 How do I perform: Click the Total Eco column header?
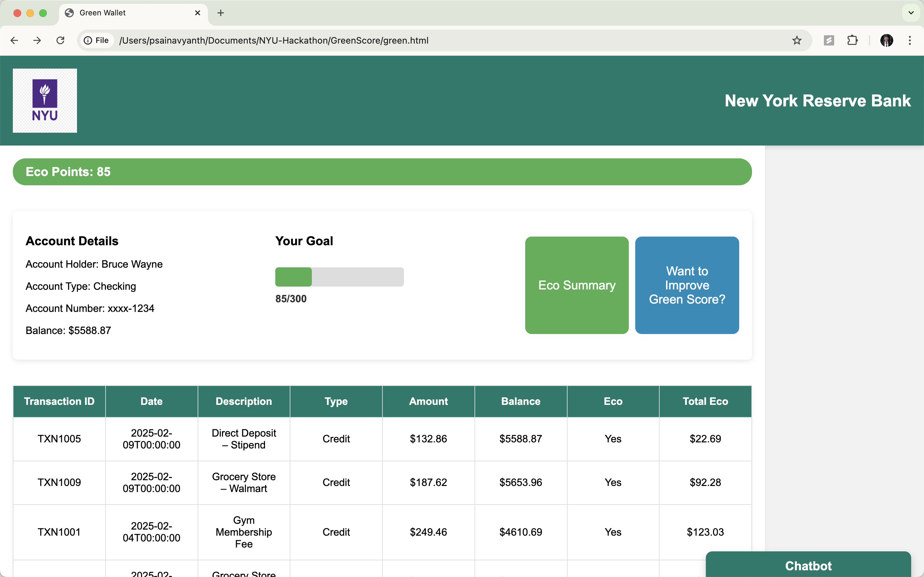(x=705, y=401)
